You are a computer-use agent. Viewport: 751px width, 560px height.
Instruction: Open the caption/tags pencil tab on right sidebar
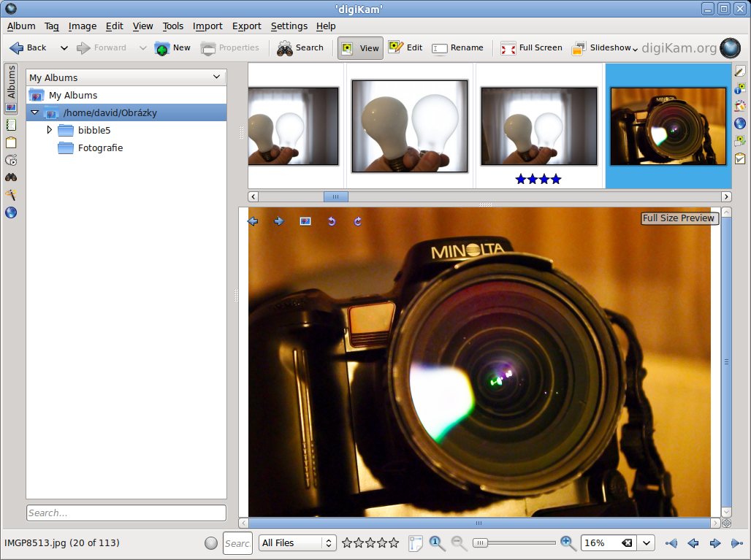(x=740, y=72)
